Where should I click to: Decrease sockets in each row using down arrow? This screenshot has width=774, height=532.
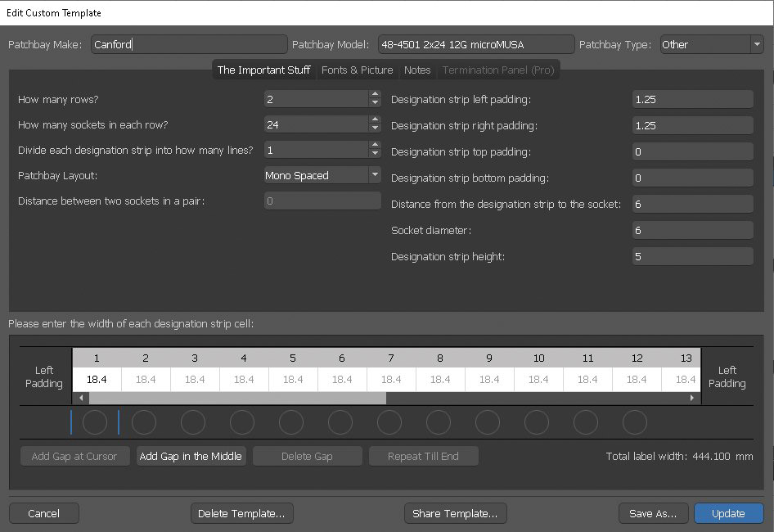pos(375,128)
